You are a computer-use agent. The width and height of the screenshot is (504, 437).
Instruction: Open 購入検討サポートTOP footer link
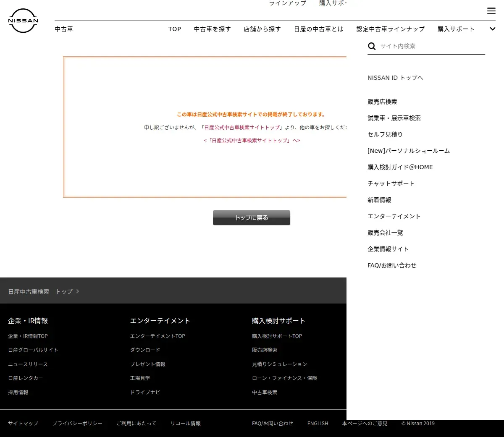277,336
